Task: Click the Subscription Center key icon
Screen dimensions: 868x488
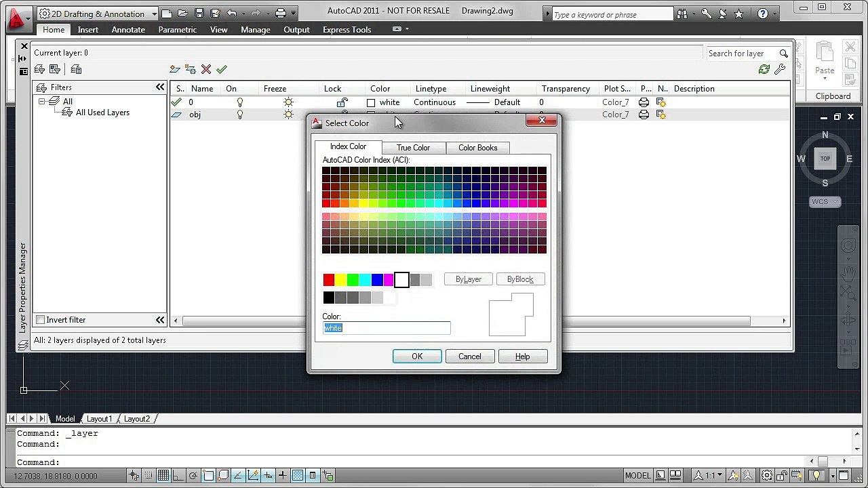Action: click(707, 14)
